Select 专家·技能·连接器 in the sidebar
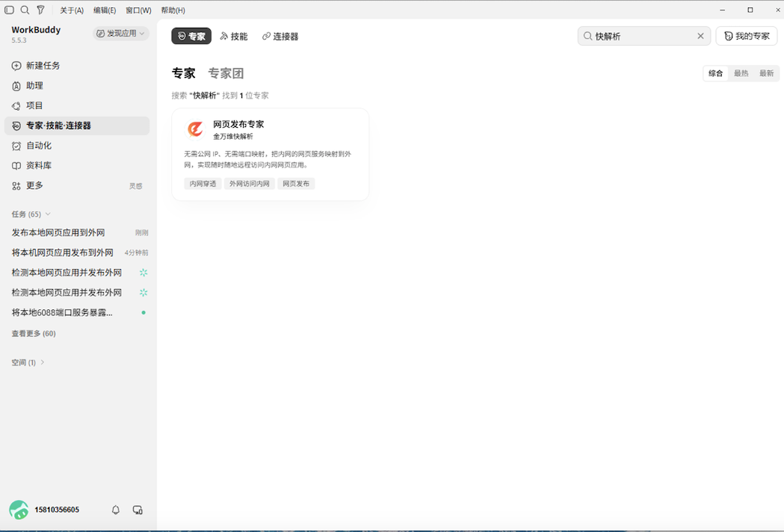 pos(77,126)
